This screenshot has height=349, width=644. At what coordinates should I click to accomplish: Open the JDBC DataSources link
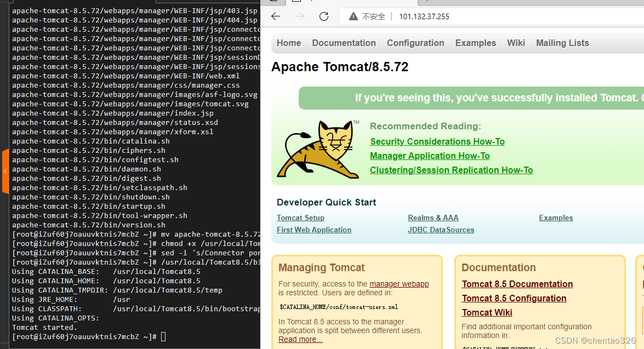441,230
